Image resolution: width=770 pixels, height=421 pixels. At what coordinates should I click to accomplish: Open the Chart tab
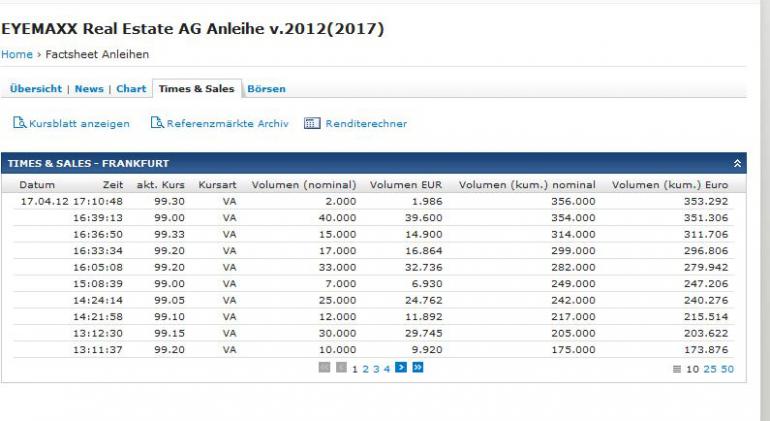[131, 89]
